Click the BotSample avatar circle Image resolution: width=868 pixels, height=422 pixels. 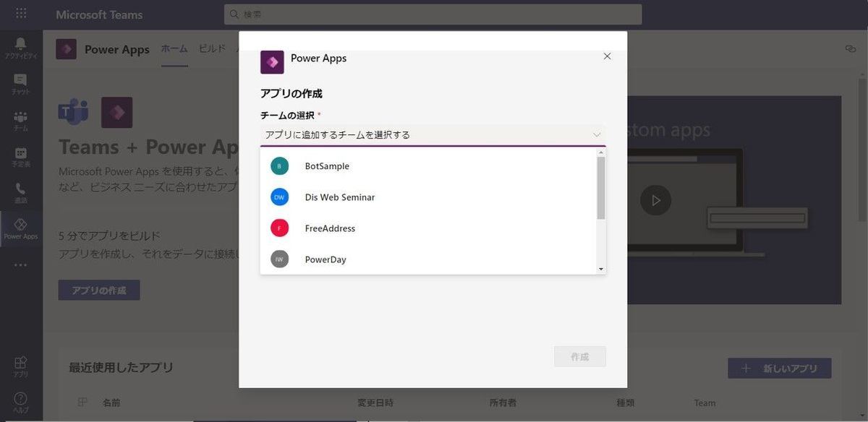[x=279, y=166]
